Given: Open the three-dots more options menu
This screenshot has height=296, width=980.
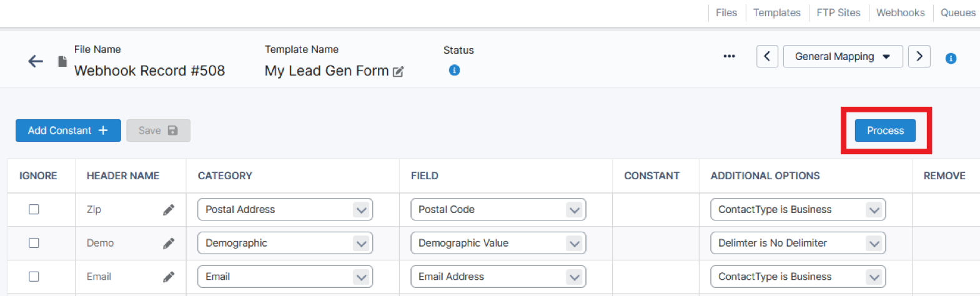Looking at the screenshot, I should pos(729,56).
